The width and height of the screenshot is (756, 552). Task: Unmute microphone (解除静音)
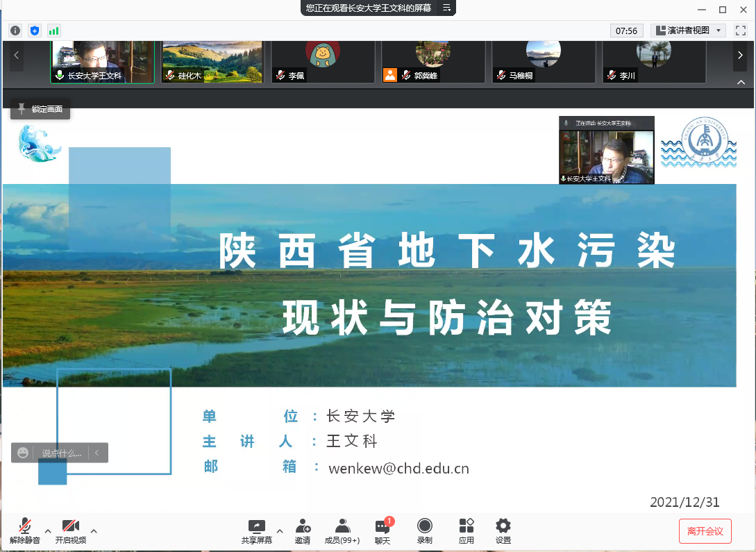tap(25, 530)
